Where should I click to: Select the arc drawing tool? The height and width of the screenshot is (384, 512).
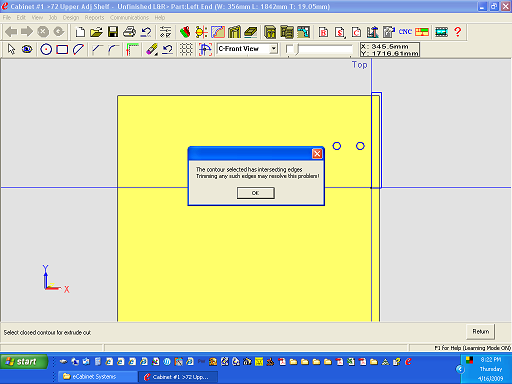[78, 49]
